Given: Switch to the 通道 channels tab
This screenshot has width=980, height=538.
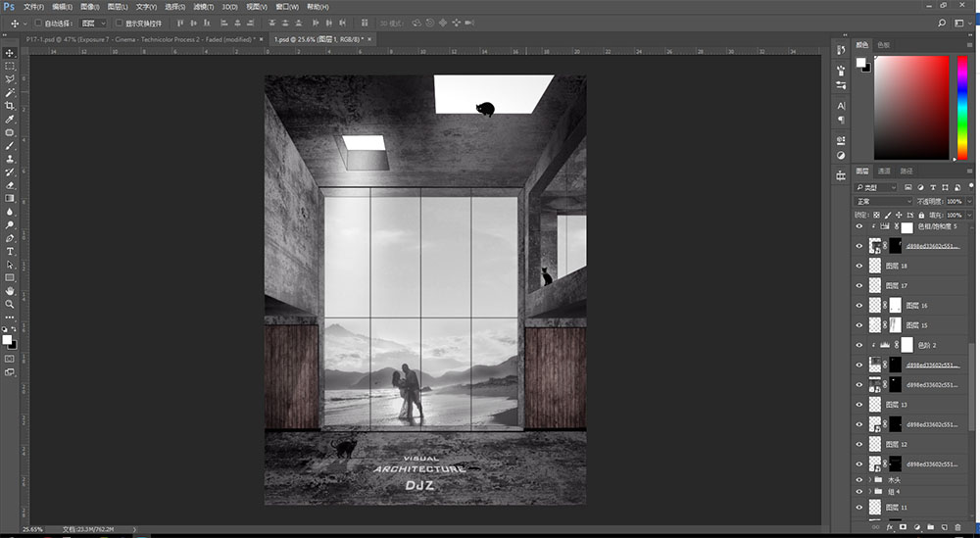Looking at the screenshot, I should click(x=884, y=171).
